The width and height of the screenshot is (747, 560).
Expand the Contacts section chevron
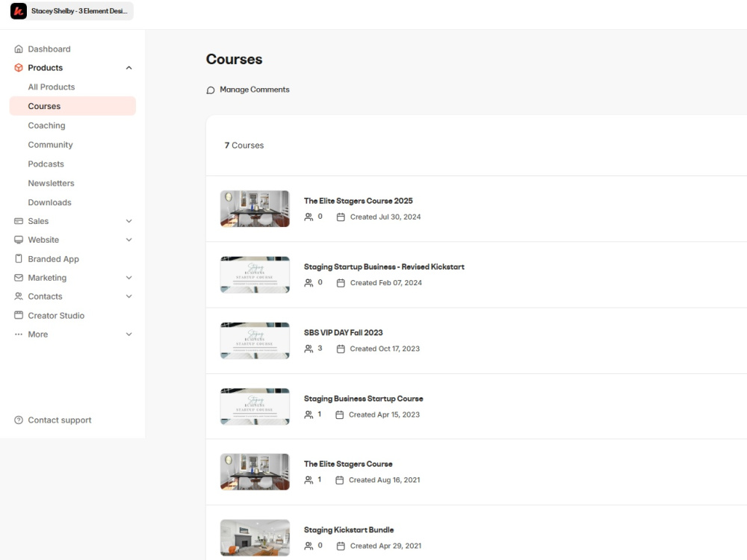[128, 296]
